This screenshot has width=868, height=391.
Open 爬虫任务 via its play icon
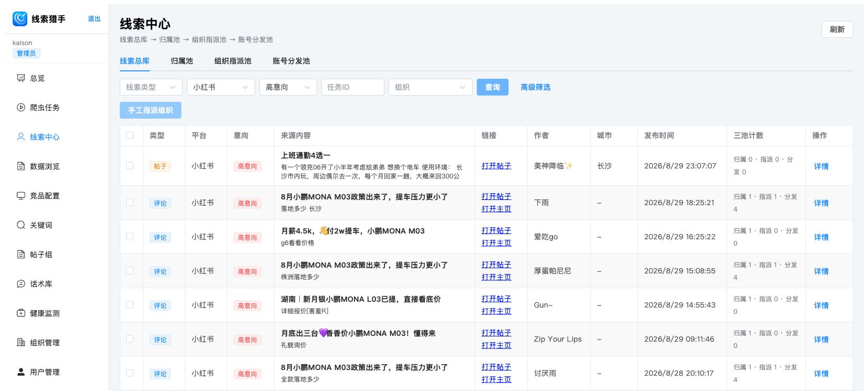[21, 108]
